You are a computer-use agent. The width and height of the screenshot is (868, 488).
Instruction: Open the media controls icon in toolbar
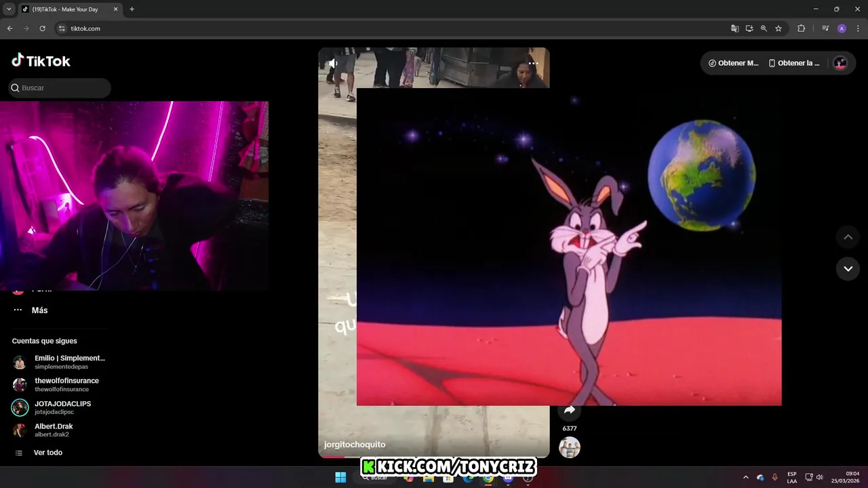tap(825, 28)
